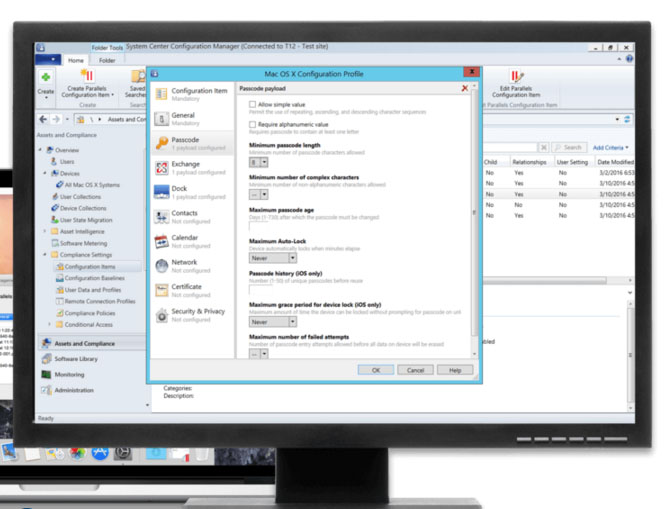This screenshot has height=509, width=672.
Task: Collapse the Devices tree node
Action: [x=45, y=173]
